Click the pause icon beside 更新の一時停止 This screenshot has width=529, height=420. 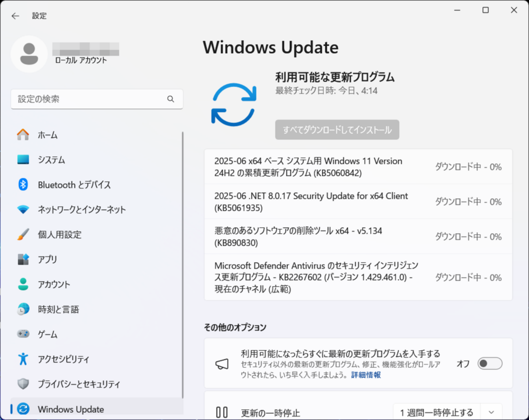(x=222, y=412)
